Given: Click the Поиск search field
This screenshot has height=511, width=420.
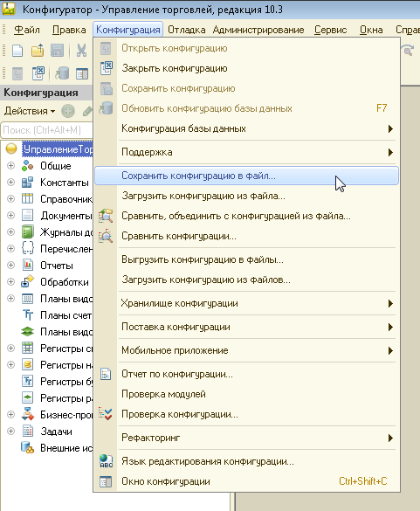Looking at the screenshot, I should point(46,130).
